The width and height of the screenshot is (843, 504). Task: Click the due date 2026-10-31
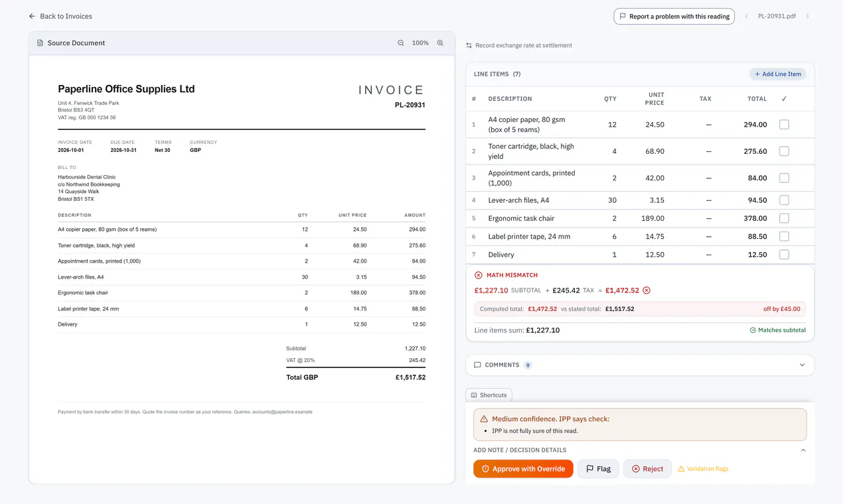point(123,151)
